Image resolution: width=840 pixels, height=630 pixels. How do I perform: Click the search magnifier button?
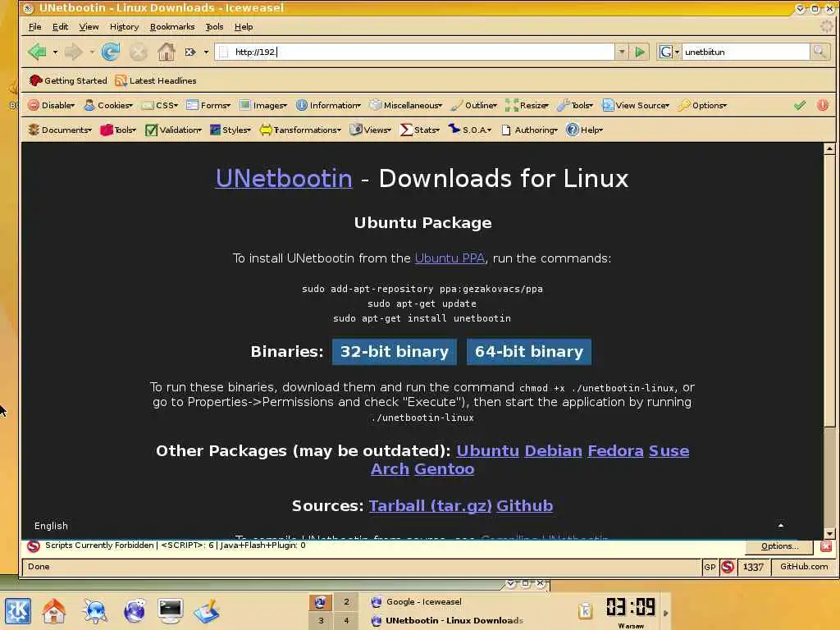coord(819,52)
